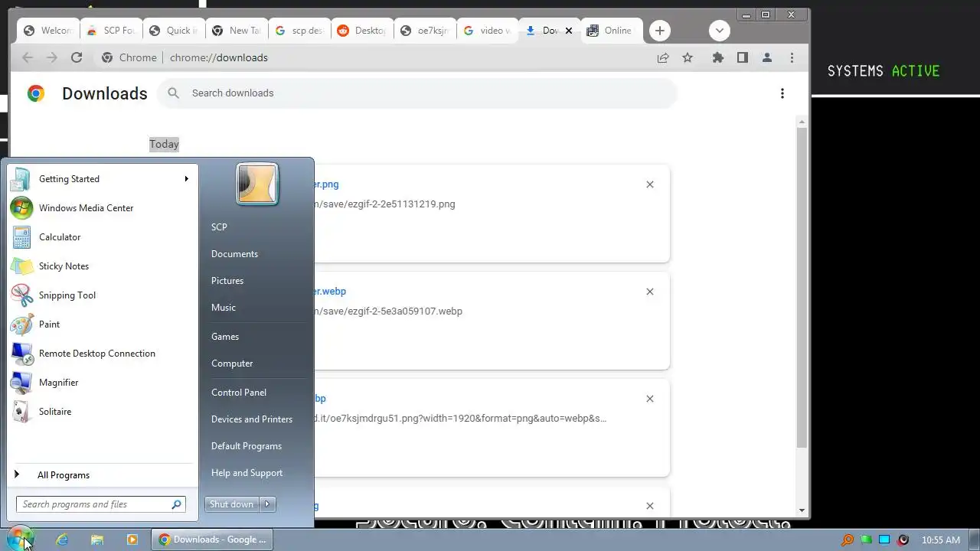Screen dimensions: 980x551
Task: Expand Getting Started submenu arrow
Action: tap(186, 179)
